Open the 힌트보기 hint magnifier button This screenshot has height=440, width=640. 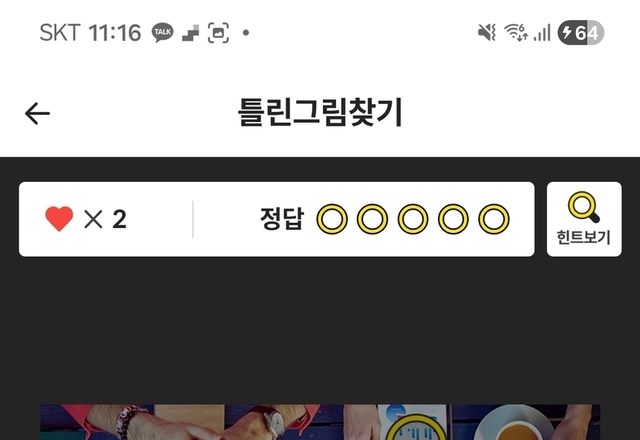(584, 219)
